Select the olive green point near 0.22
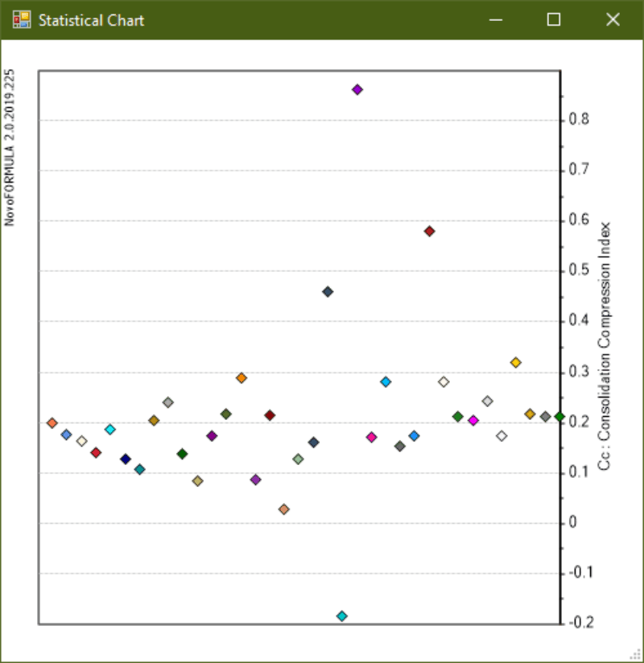 [x=226, y=414]
